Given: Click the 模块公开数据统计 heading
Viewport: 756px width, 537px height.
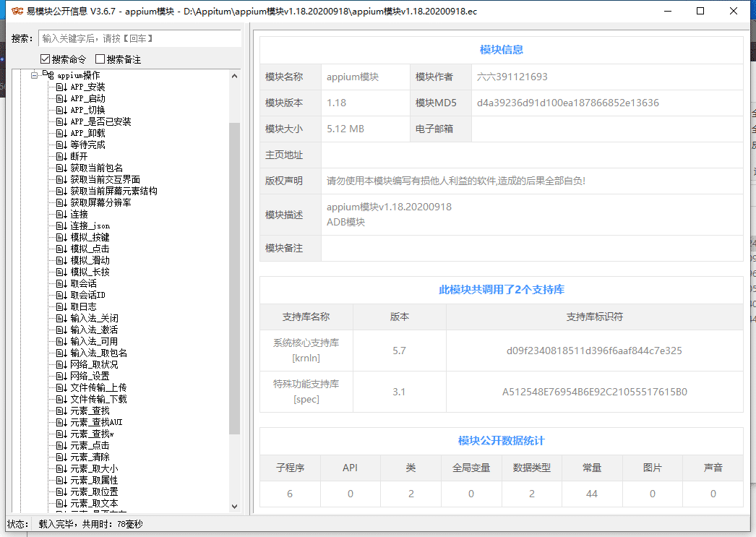Looking at the screenshot, I should tap(502, 441).
